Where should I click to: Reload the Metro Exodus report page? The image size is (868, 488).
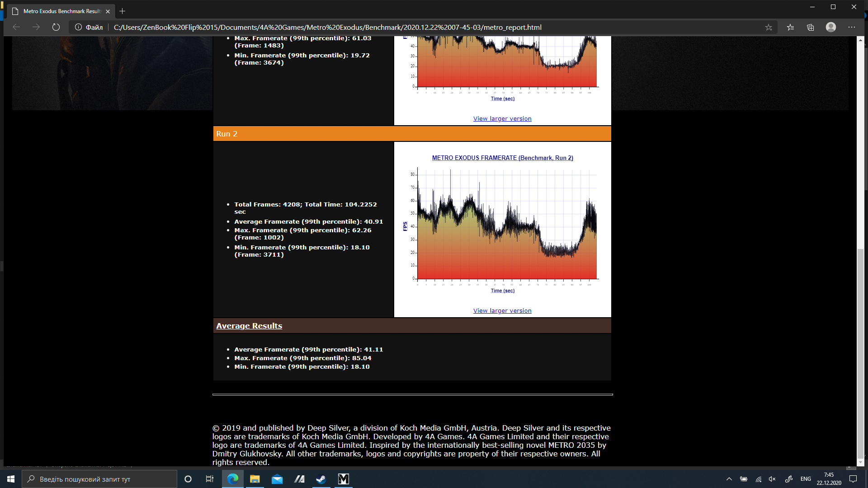click(x=56, y=27)
